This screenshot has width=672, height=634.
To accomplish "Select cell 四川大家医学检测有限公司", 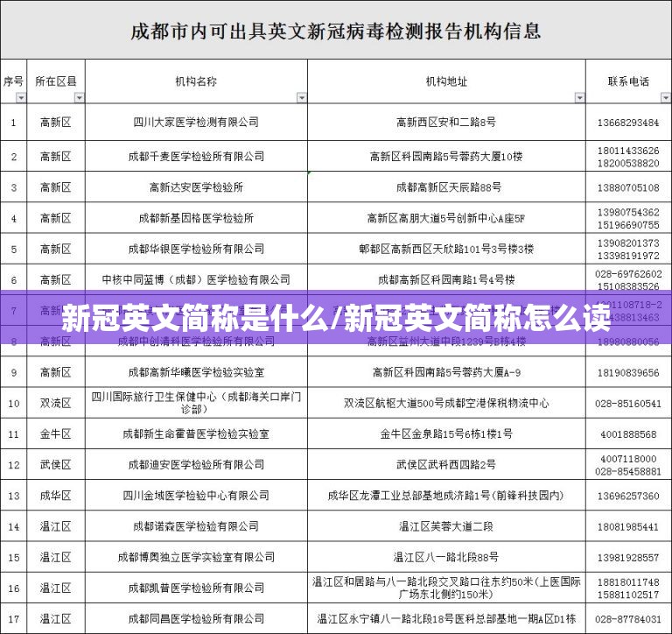I will [x=196, y=123].
